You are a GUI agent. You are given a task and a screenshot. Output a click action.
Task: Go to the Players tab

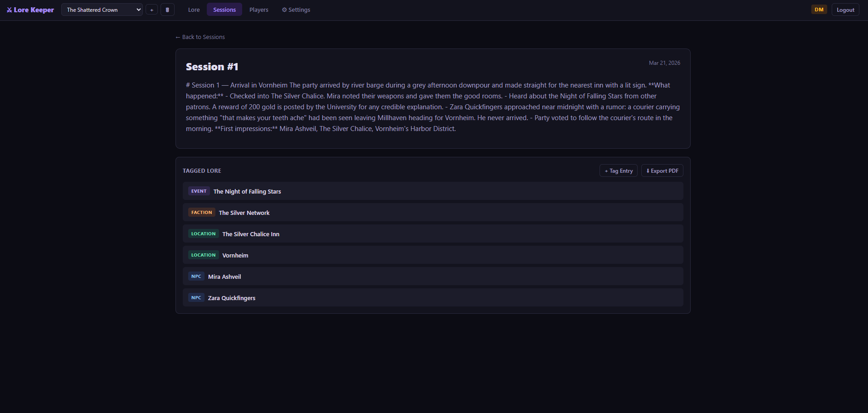[x=258, y=10]
